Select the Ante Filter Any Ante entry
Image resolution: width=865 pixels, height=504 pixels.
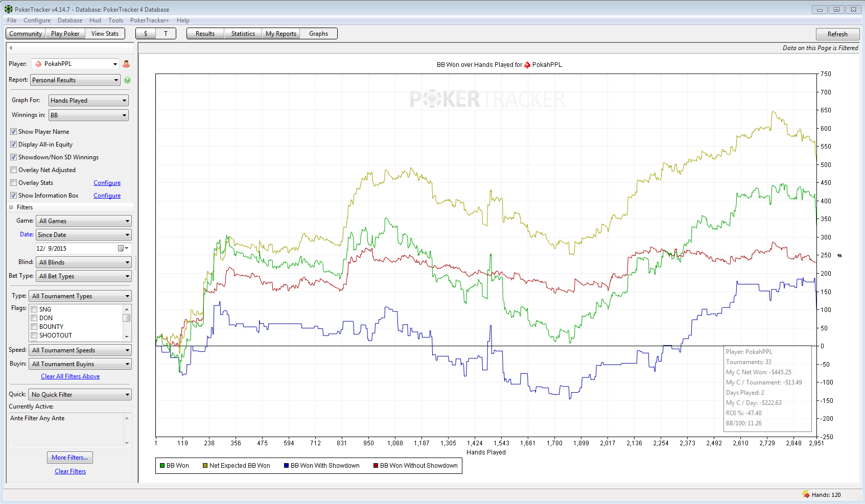pyautogui.click(x=37, y=418)
